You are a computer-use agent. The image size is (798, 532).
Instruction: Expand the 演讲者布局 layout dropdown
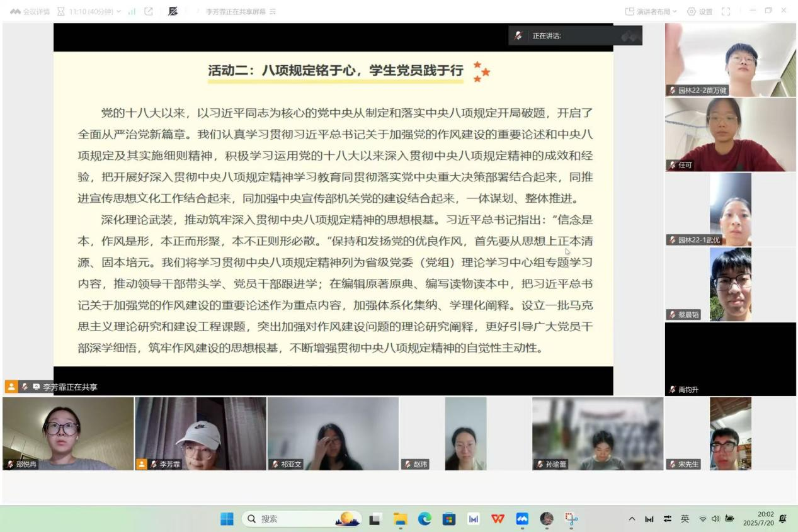(x=651, y=11)
